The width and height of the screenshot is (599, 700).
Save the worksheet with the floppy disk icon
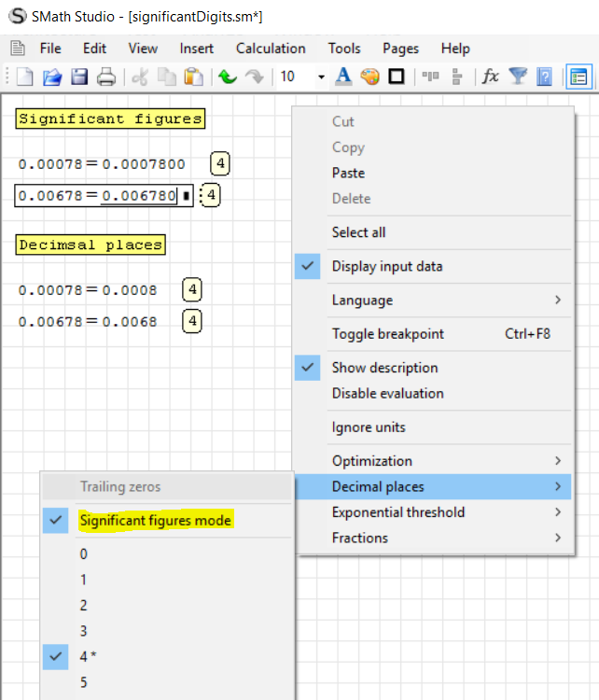[79, 77]
